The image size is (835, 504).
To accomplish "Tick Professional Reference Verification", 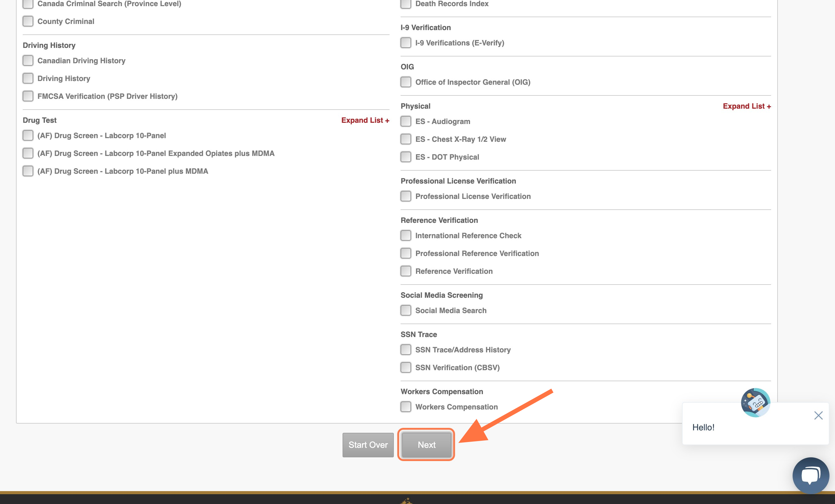I will 406,253.
